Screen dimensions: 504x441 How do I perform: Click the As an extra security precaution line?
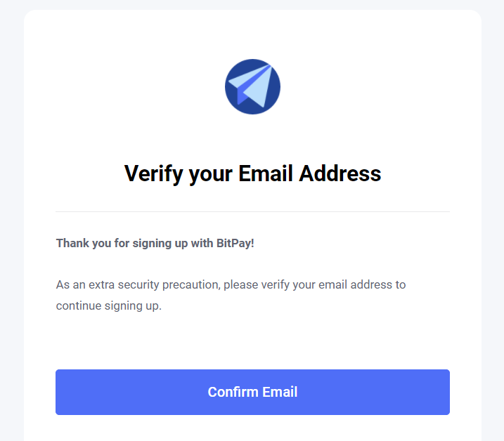(231, 285)
